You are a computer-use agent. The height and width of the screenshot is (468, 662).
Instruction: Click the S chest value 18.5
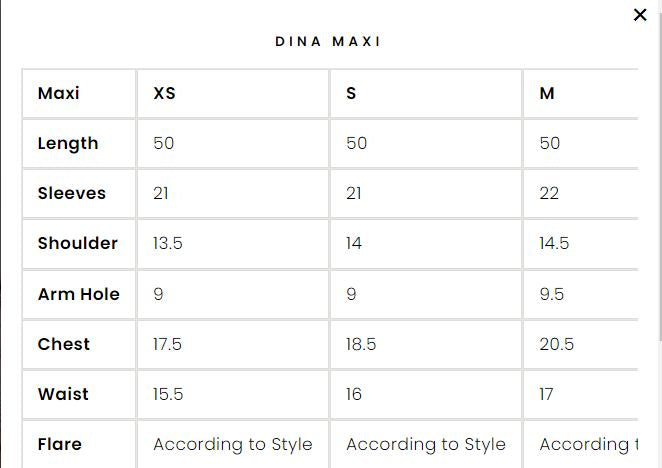(361, 344)
